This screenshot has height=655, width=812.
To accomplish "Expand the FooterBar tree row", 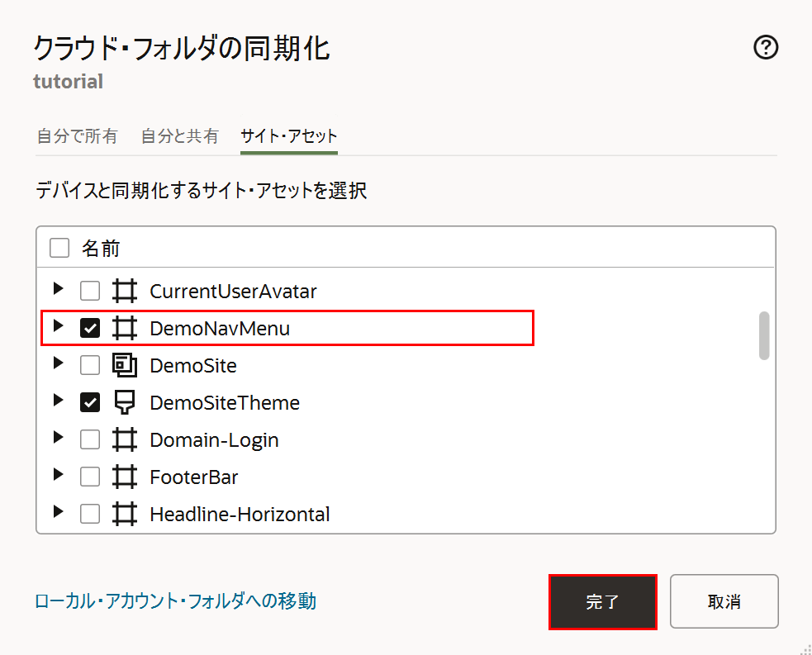I will coord(58,475).
